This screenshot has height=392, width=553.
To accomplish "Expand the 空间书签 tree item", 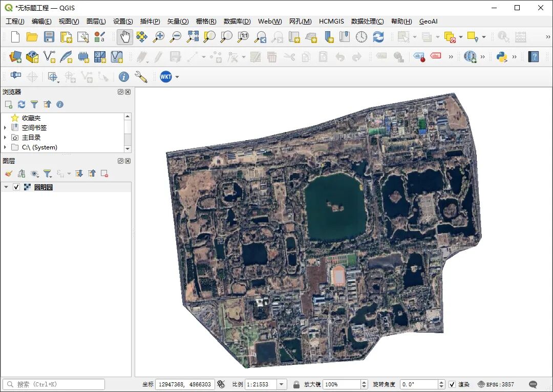I will pos(5,127).
